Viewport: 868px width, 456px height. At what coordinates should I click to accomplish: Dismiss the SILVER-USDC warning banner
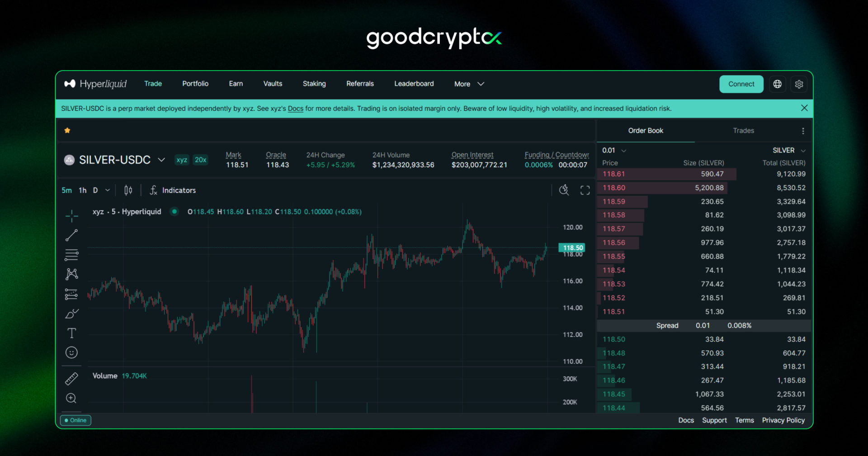tap(804, 108)
